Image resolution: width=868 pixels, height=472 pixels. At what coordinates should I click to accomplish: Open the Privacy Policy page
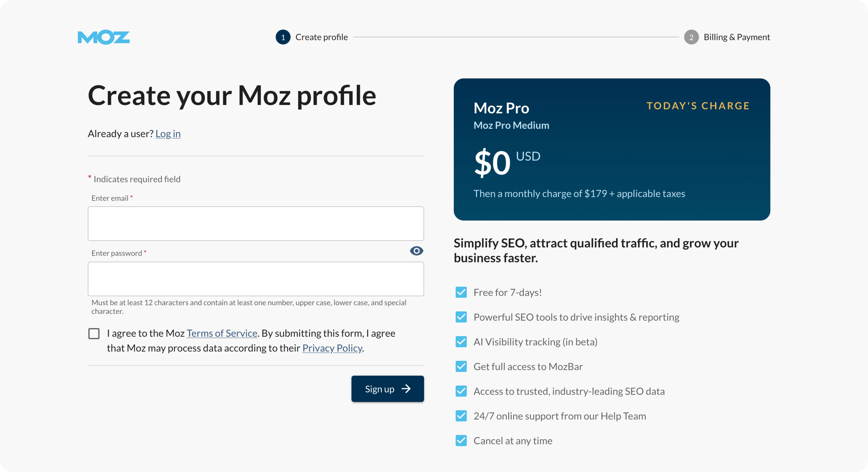coord(332,349)
